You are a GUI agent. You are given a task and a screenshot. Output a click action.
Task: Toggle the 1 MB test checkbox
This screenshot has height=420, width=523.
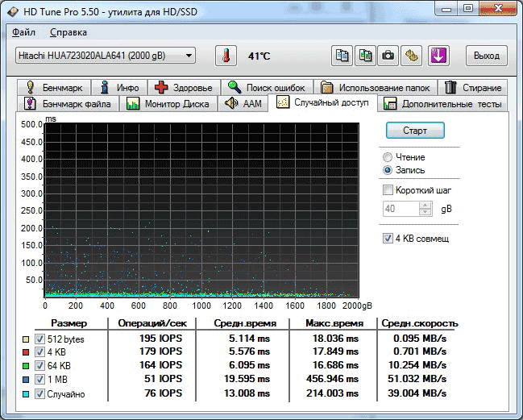pyautogui.click(x=39, y=380)
